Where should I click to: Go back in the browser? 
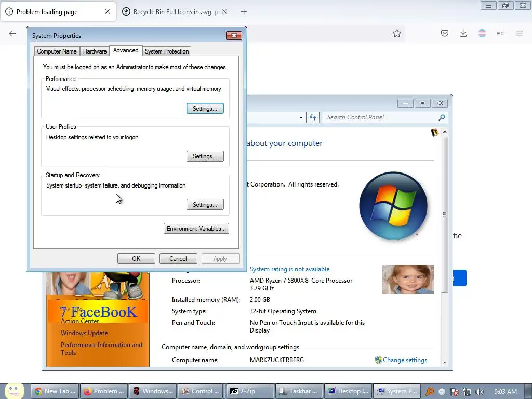(12, 33)
